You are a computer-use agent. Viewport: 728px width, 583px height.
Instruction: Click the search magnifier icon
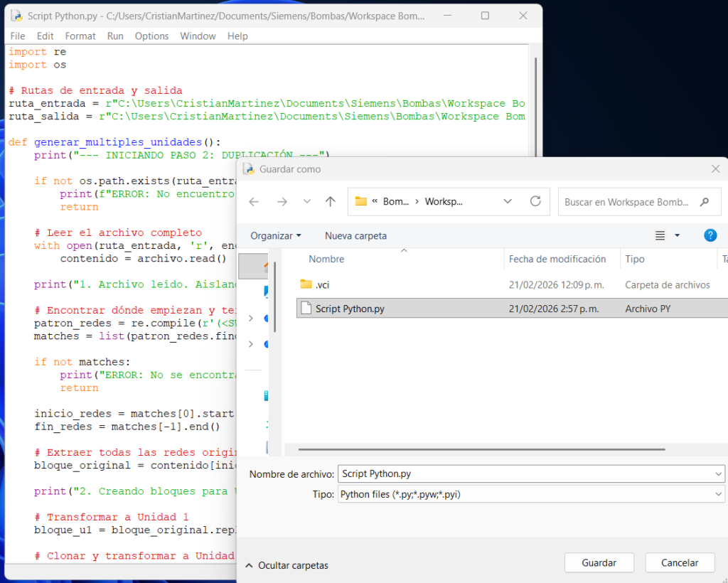705,202
